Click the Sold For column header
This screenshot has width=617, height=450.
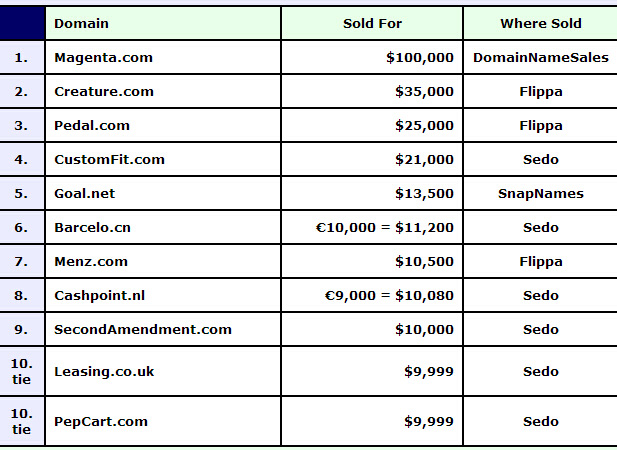point(372,23)
